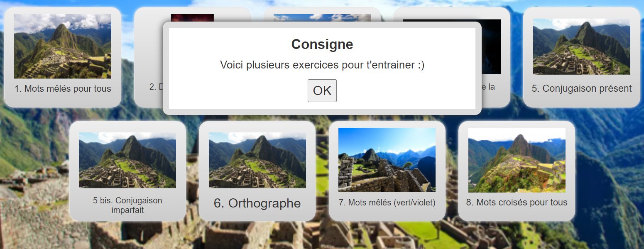Select the dark red thumbnail of exercise 2

coord(192,18)
